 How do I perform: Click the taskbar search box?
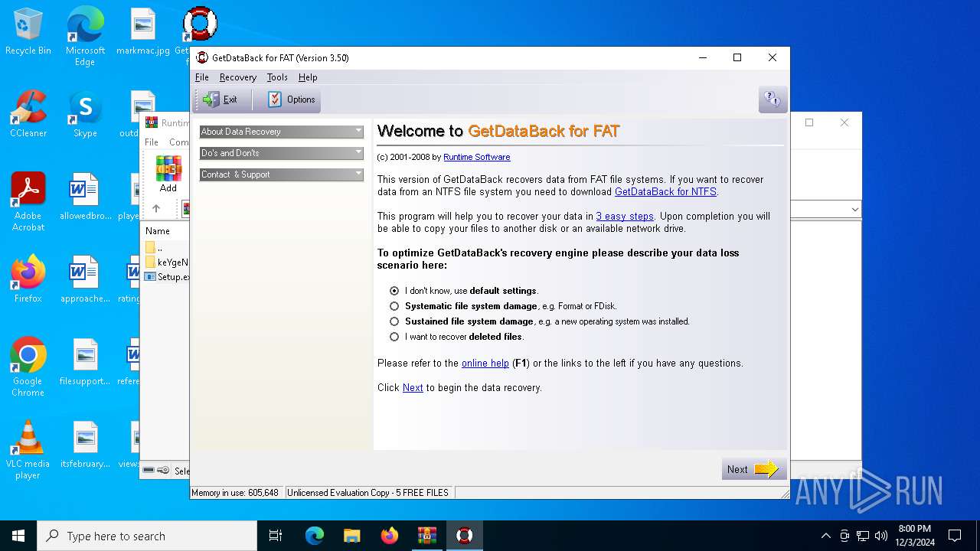pos(147,536)
